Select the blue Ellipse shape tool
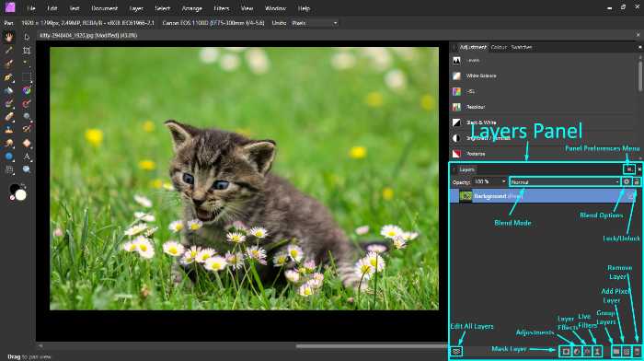The height and width of the screenshot is (361, 644). (x=8, y=157)
